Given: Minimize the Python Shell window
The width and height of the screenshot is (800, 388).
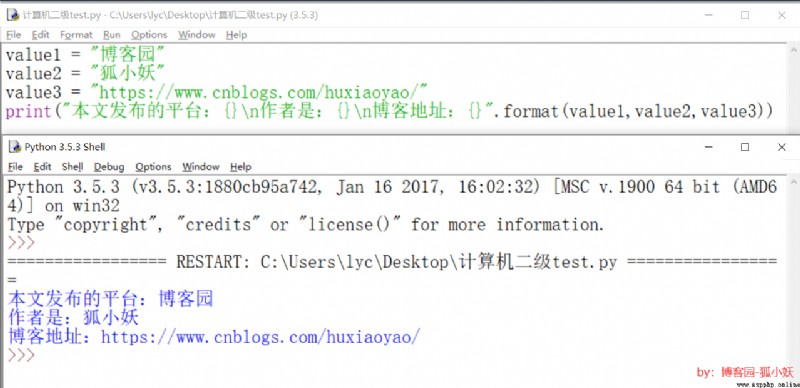Looking at the screenshot, I should pos(708,147).
